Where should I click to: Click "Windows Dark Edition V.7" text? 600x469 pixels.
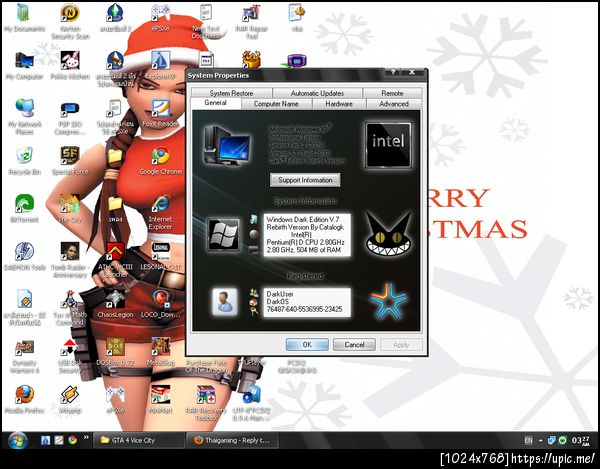(x=303, y=220)
